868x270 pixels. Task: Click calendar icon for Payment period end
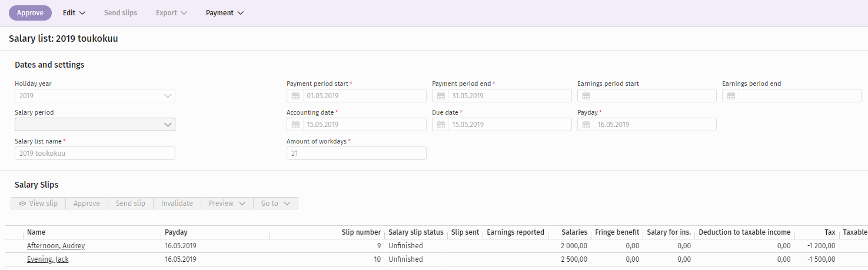pos(440,96)
